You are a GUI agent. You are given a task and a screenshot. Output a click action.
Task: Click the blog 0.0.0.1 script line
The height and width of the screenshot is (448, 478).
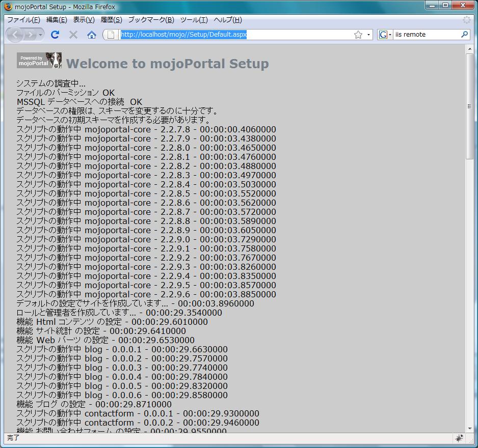point(122,349)
